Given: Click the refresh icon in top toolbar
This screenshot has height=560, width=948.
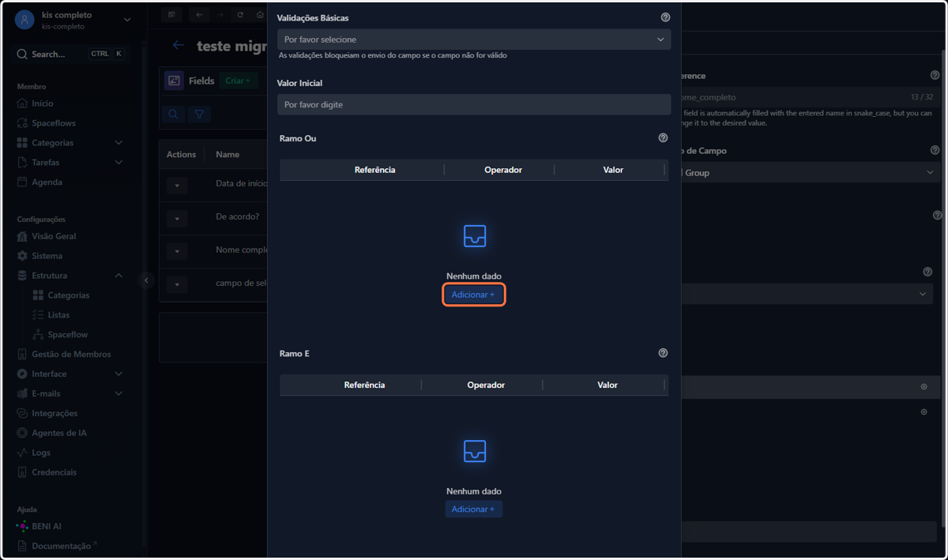Looking at the screenshot, I should pos(240,15).
